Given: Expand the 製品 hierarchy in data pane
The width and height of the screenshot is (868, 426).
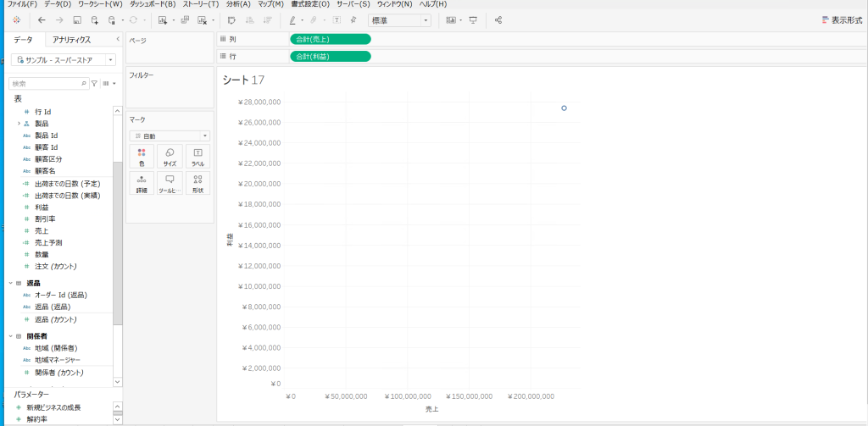Looking at the screenshot, I should (x=19, y=124).
